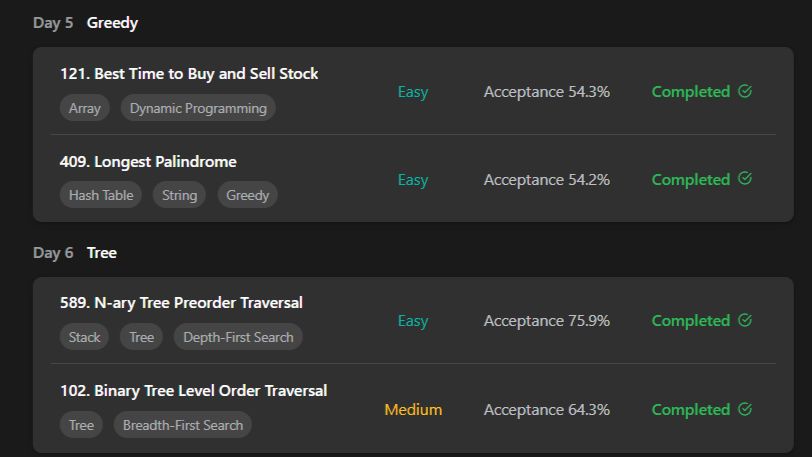Select the Hash Table tag
Viewport: 812px width, 457px height.
click(101, 195)
